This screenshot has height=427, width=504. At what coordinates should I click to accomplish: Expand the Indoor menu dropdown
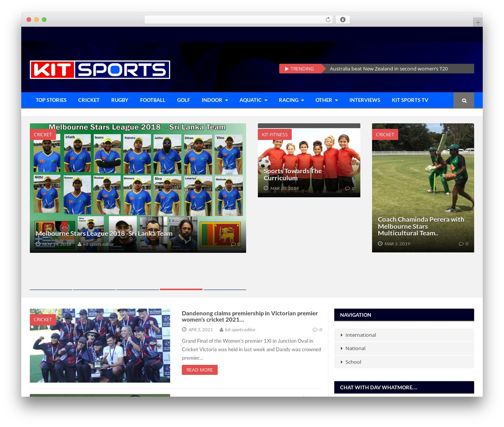tap(215, 100)
